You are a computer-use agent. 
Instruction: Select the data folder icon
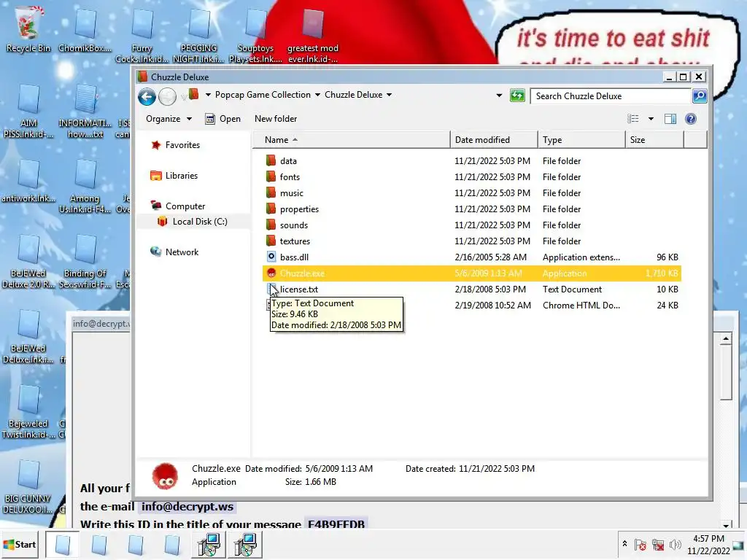[271, 160]
